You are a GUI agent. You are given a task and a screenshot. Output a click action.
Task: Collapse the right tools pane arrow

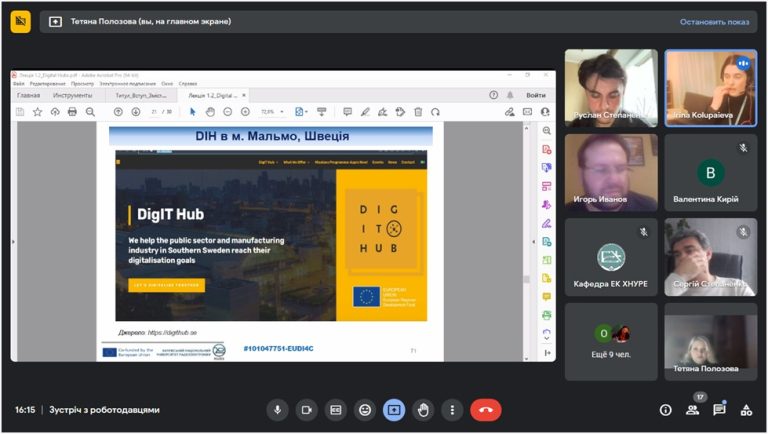pyautogui.click(x=533, y=241)
